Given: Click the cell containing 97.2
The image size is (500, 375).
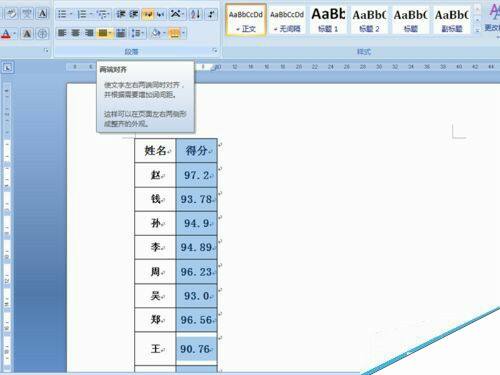Looking at the screenshot, I should tap(197, 175).
